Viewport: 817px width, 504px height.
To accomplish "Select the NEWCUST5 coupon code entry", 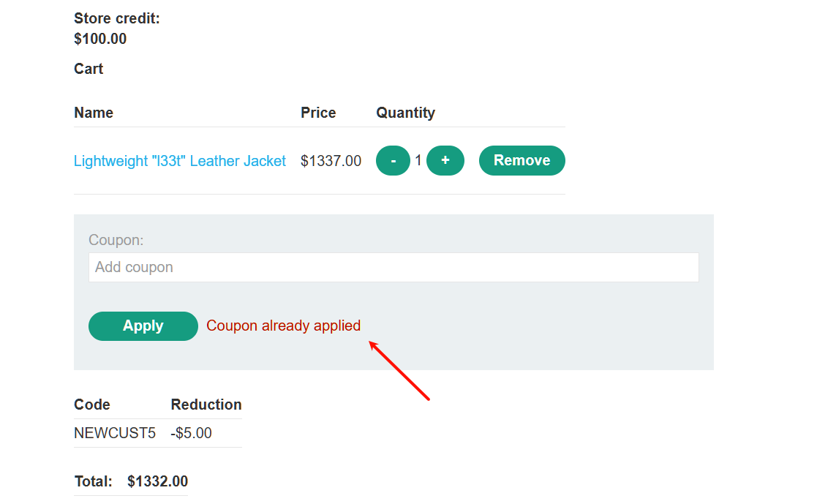I will 115,433.
